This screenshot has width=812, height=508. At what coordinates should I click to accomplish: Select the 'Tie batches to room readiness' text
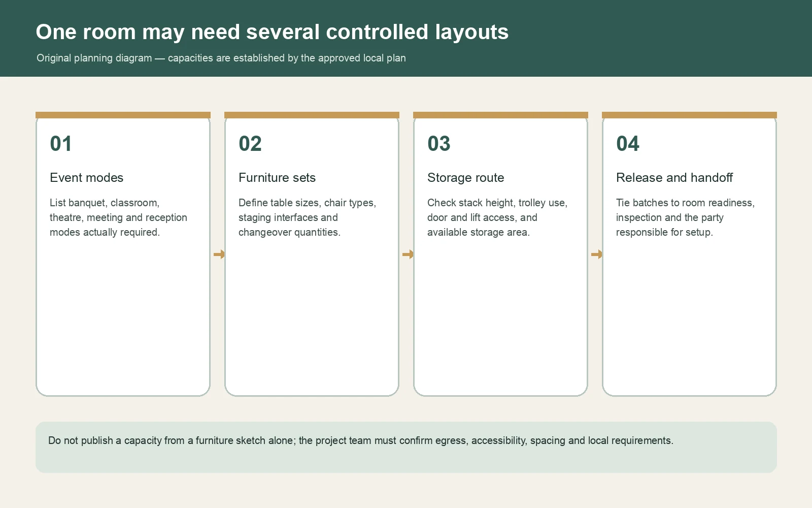tap(685, 217)
